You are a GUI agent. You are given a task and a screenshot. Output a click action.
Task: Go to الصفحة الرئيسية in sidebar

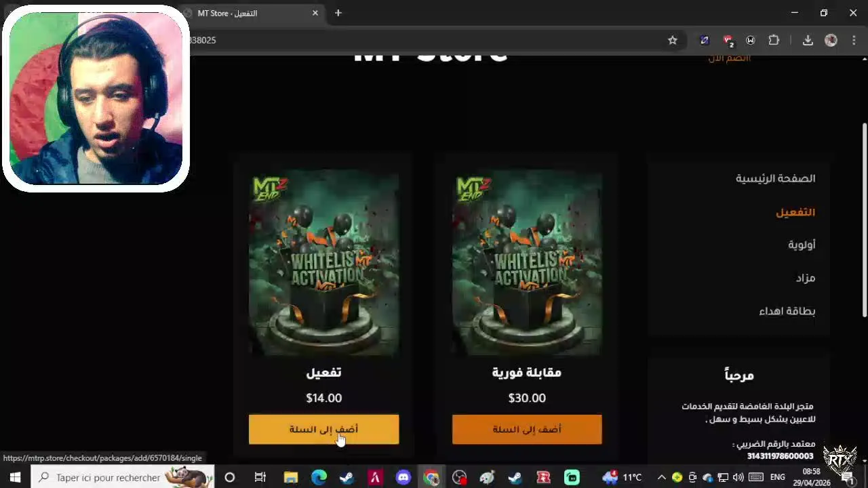tap(775, 178)
